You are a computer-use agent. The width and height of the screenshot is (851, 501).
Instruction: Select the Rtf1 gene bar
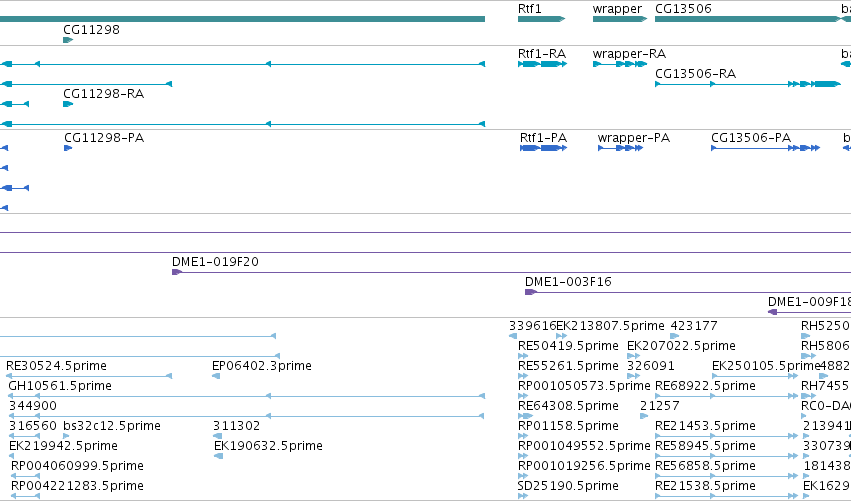point(541,19)
